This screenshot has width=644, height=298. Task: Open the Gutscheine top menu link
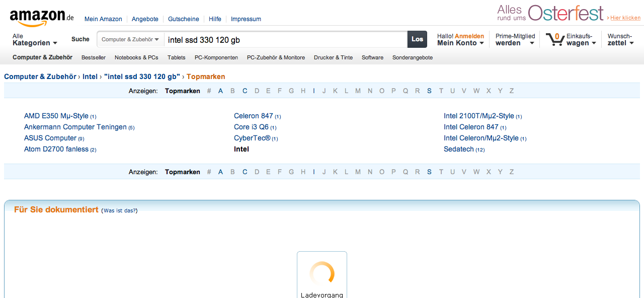pyautogui.click(x=184, y=19)
